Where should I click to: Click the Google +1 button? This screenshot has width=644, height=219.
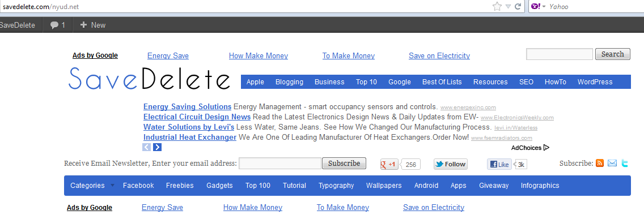point(389,165)
